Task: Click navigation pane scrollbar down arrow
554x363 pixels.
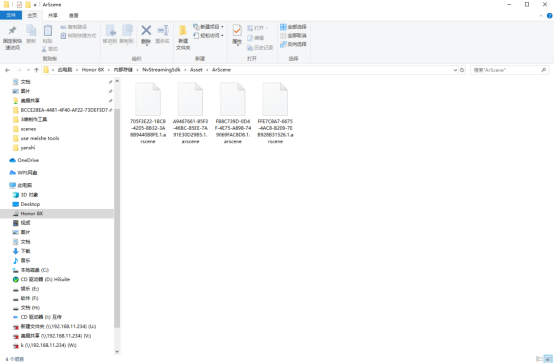Action: pyautogui.click(x=117, y=351)
